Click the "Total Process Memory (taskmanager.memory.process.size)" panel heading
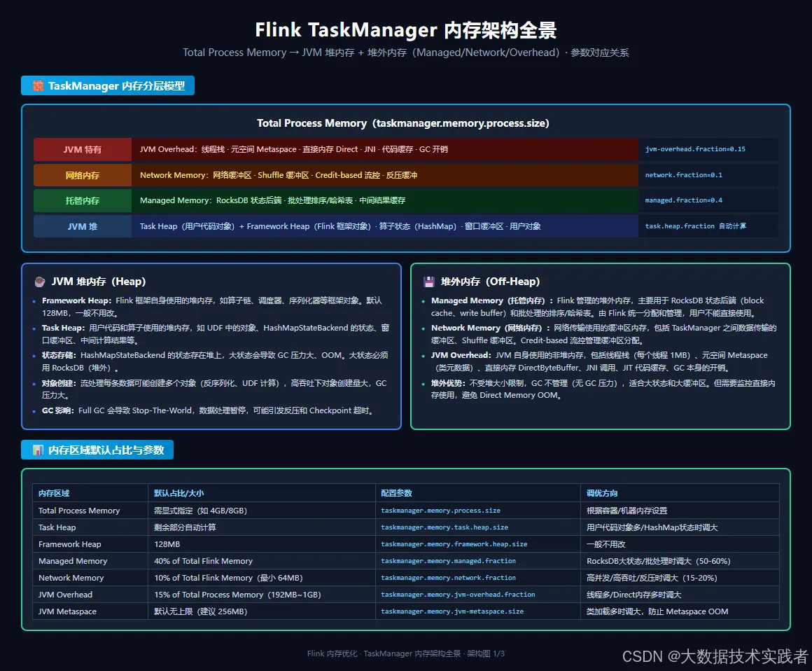Viewport: 812px width, 671px height. point(403,123)
